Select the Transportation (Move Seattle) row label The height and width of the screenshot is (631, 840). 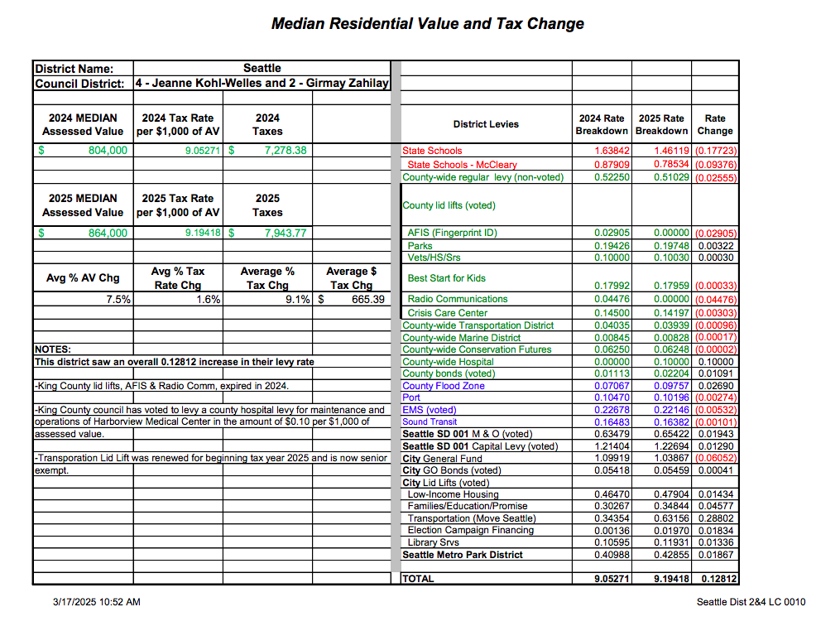(470, 518)
